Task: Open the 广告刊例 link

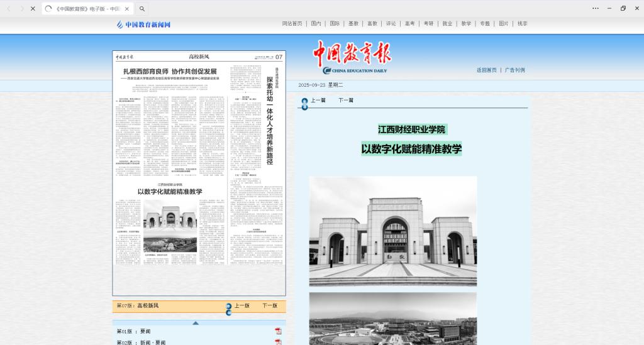Action: tap(514, 70)
